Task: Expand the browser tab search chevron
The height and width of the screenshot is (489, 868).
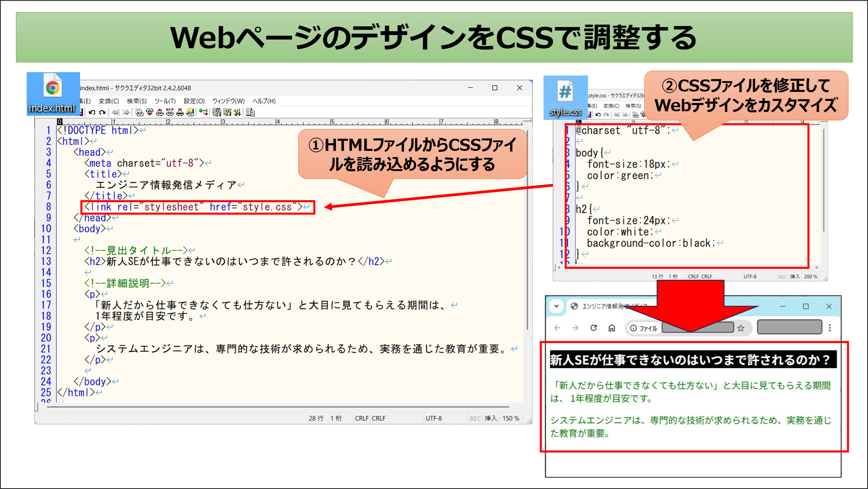Action: click(x=556, y=306)
